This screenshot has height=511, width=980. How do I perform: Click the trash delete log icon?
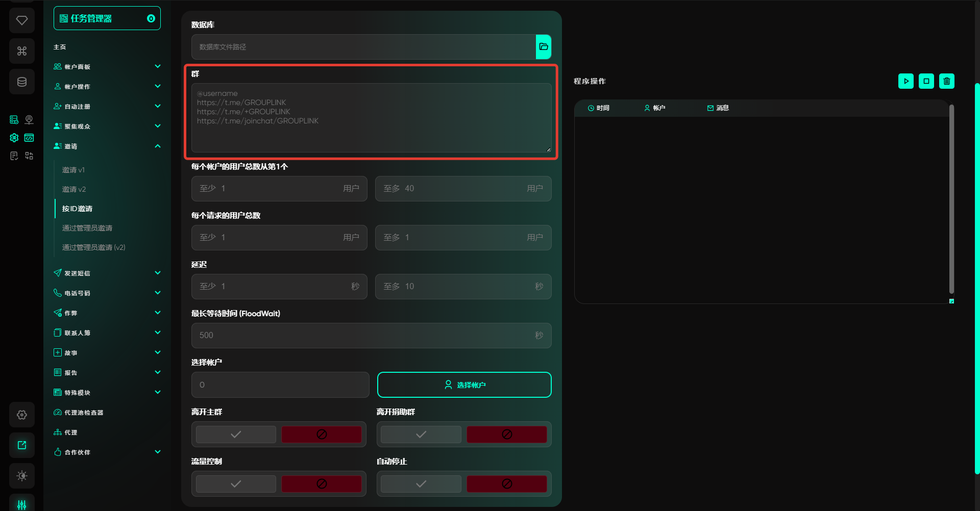[x=946, y=81]
